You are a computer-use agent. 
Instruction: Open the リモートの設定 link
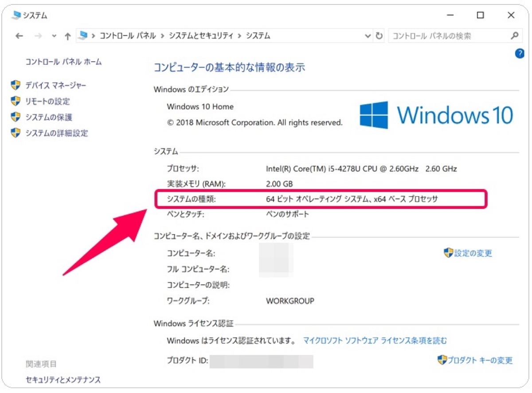pyautogui.click(x=47, y=101)
